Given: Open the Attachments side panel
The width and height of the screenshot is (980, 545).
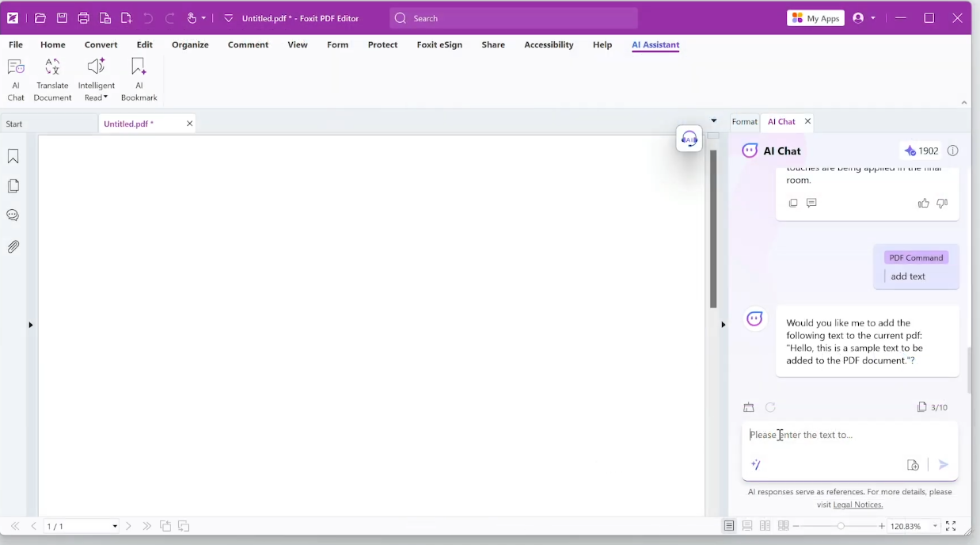Looking at the screenshot, I should pos(13,246).
